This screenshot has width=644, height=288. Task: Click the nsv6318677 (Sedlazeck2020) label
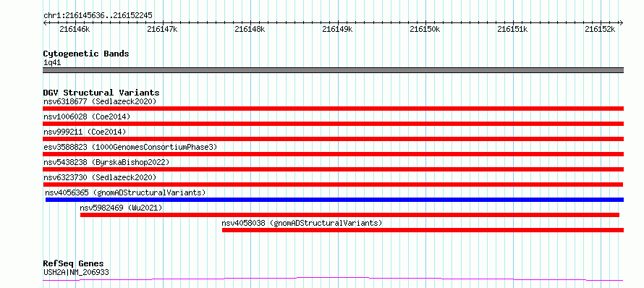click(100, 101)
